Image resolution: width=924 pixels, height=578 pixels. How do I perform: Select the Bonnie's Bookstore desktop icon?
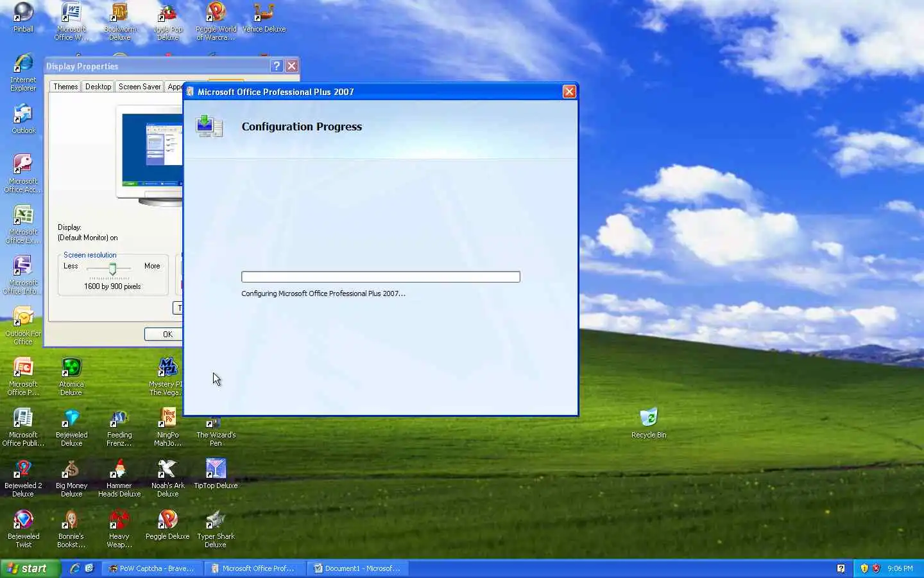click(71, 529)
